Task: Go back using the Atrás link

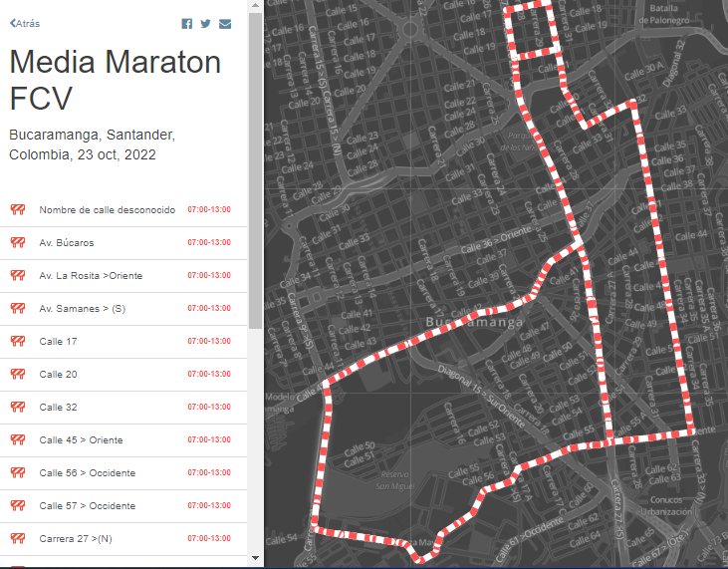Action: coord(25,23)
